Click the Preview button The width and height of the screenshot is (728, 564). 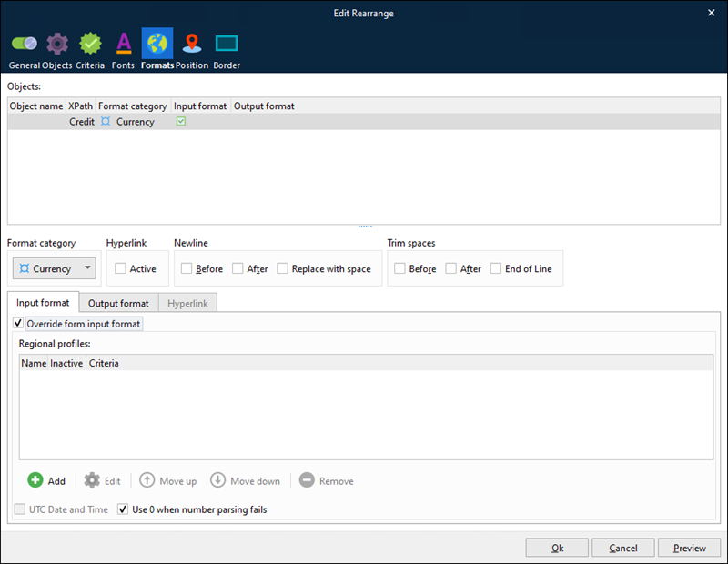[690, 548]
